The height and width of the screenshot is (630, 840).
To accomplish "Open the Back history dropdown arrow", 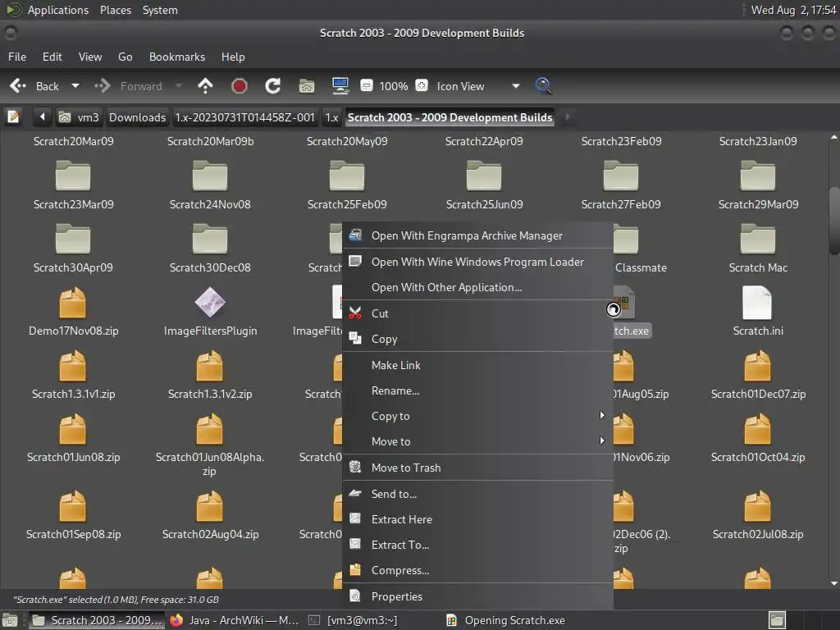I will click(75, 85).
